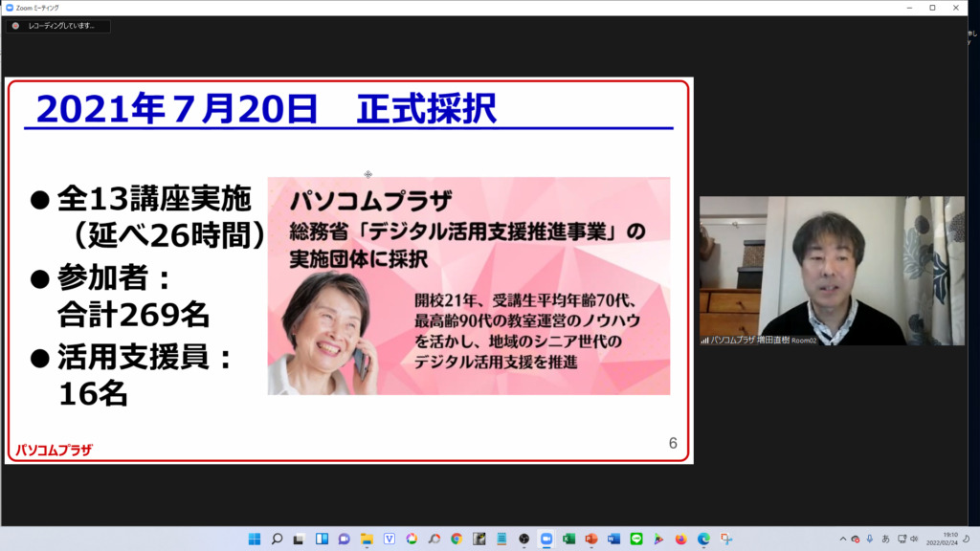Check the OneDrive tray icon with error badge
The height and width of the screenshot is (551, 980).
[856, 540]
